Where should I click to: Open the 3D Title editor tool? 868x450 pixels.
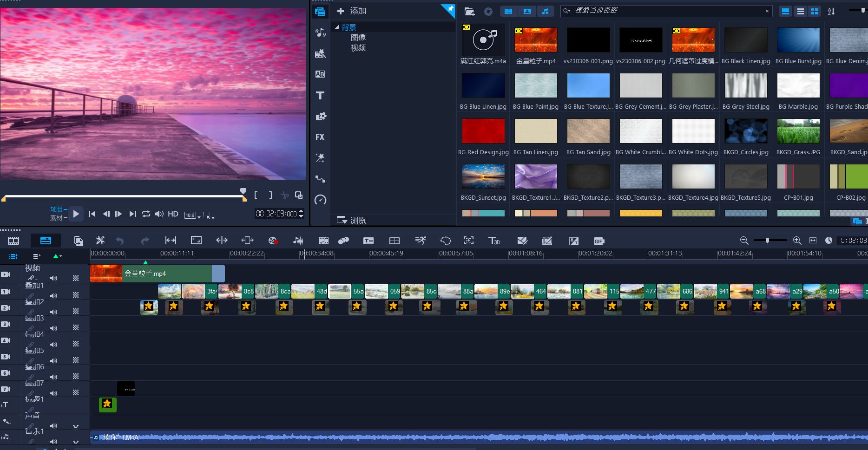[493, 241]
